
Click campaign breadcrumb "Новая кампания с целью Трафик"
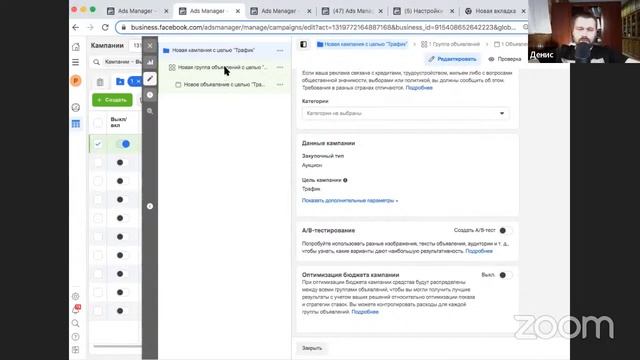coord(362,44)
